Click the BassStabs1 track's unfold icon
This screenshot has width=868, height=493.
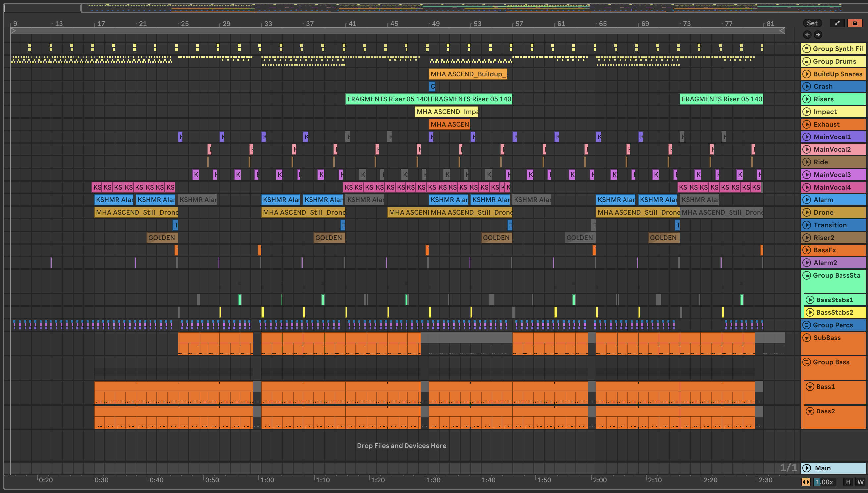810,300
